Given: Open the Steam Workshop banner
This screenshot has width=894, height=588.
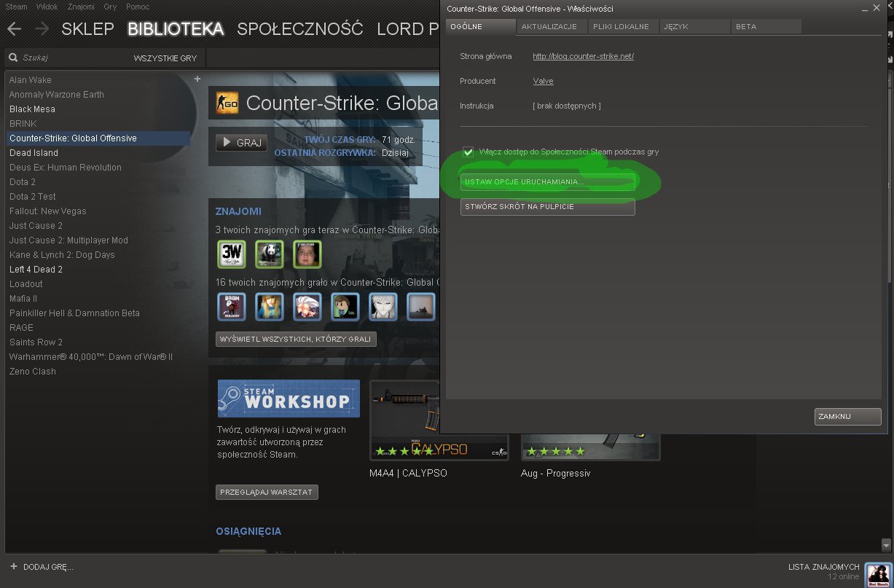Looking at the screenshot, I should 289,398.
